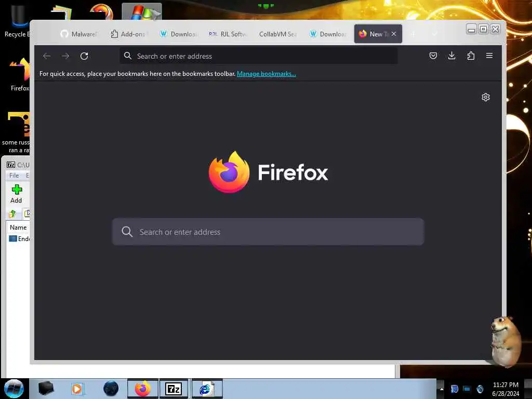This screenshot has height=399, width=532.
Task: Click the network tray icon
Action: point(467,389)
